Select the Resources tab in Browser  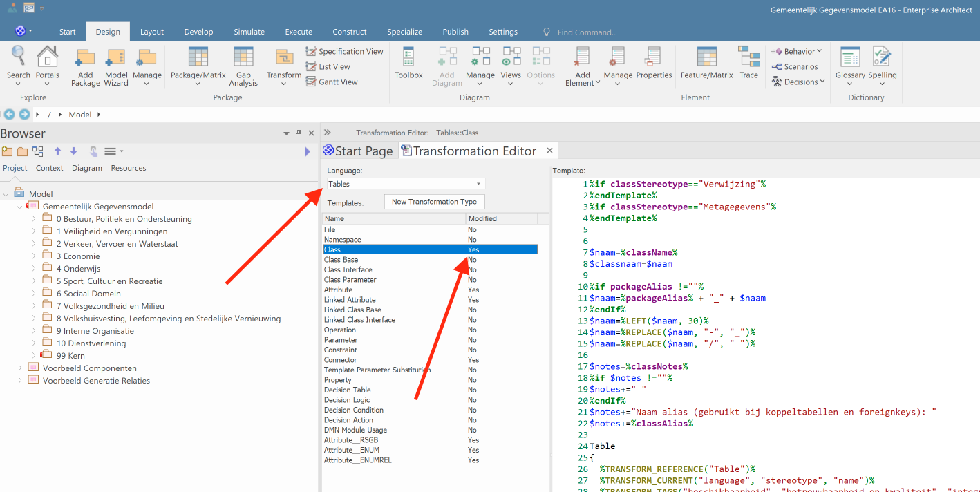(129, 168)
